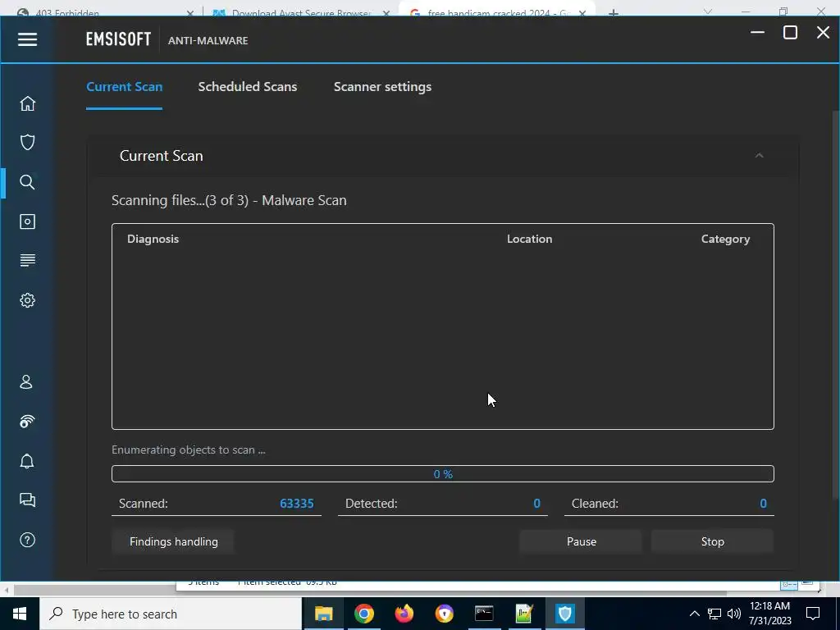This screenshot has height=630, width=840.
Task: Open Firefox from the taskbar
Action: (x=404, y=614)
